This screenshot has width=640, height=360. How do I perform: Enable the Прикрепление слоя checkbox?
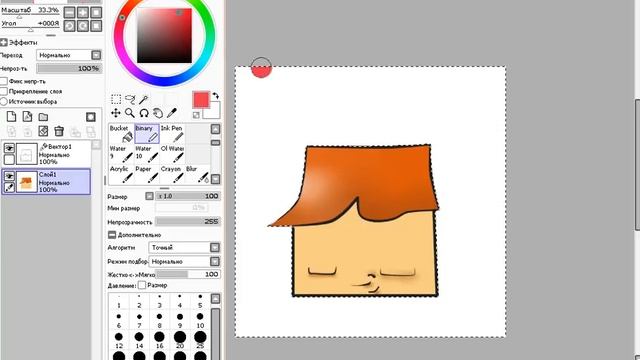click(x=4, y=91)
